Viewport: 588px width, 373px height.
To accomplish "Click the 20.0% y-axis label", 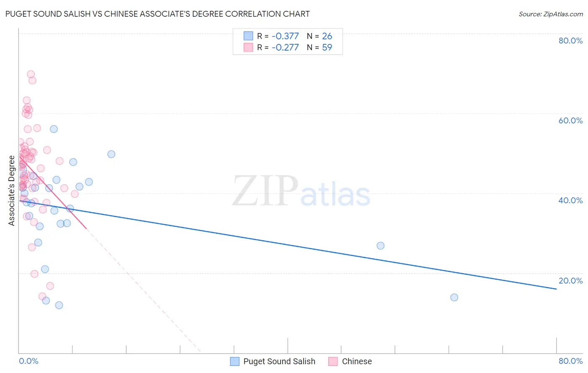I will coord(570,281).
